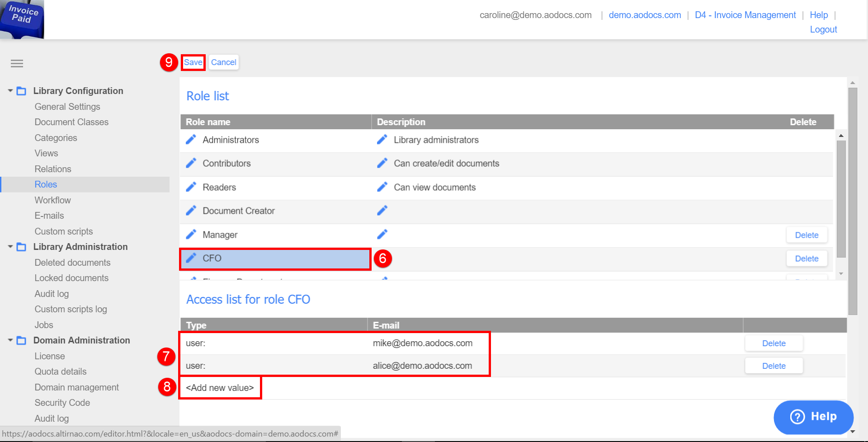The height and width of the screenshot is (442, 868).
Task: Open the demo.aodocs.com link
Action: (645, 15)
